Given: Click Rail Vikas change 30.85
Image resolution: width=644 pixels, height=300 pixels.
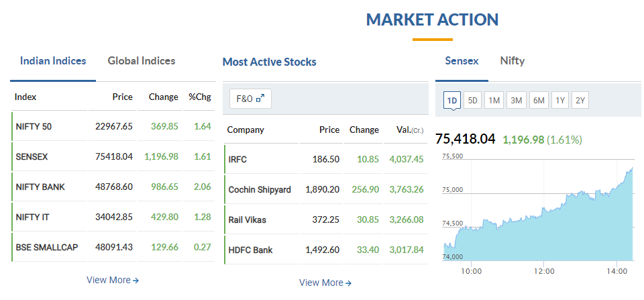Looking at the screenshot, I should coord(368,220).
